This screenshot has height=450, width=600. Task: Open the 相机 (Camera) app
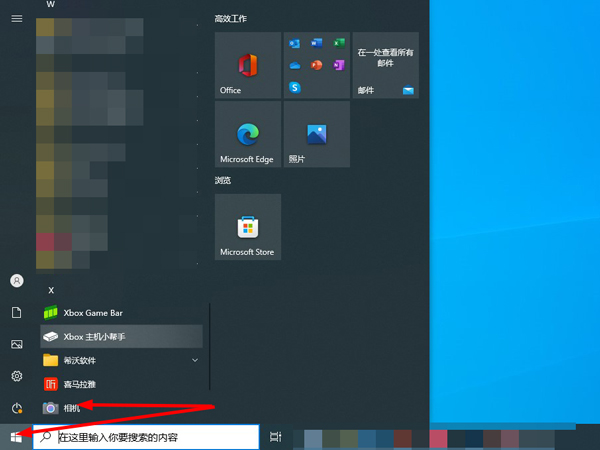(x=121, y=408)
